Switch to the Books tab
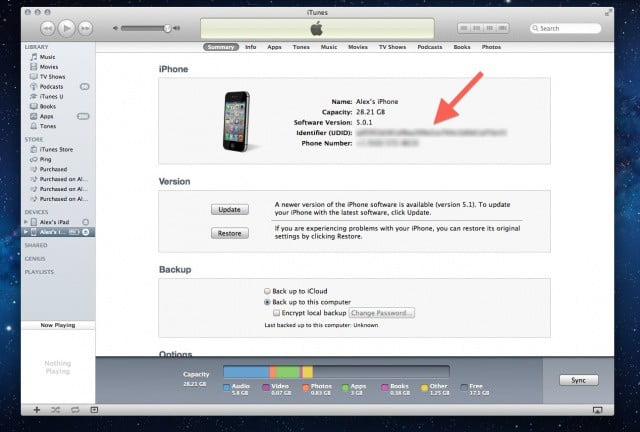The width and height of the screenshot is (640, 432). point(462,47)
